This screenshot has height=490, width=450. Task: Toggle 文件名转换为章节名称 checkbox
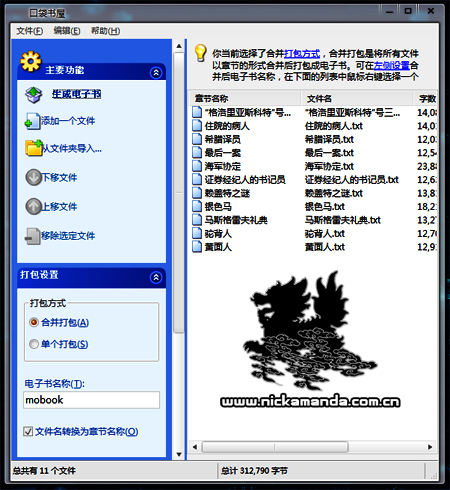(x=28, y=431)
